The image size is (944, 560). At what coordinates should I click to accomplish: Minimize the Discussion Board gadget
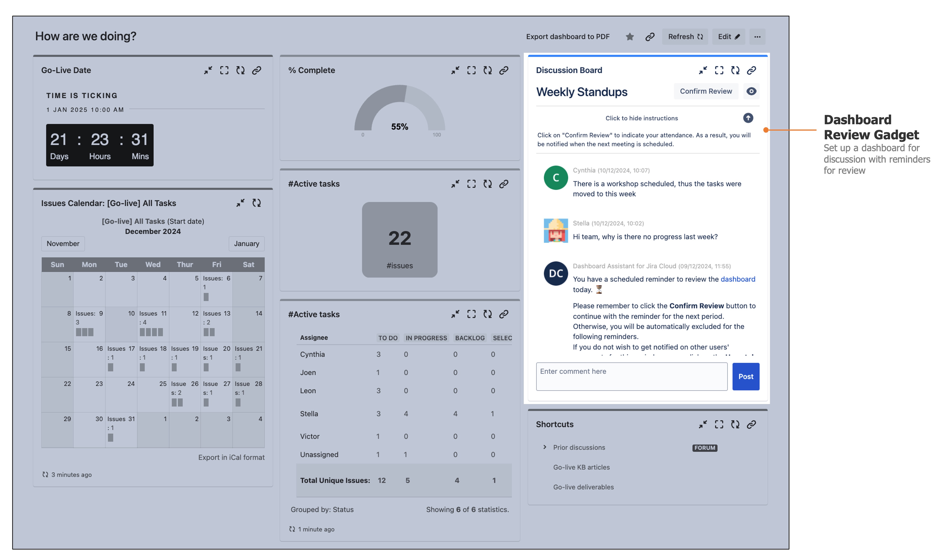coord(703,70)
